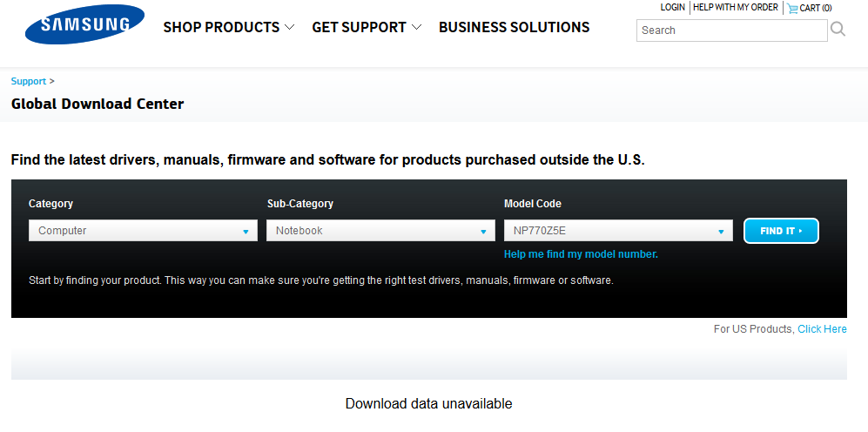Open the shopping cart icon
Screen dimensions: 868x432
point(793,9)
